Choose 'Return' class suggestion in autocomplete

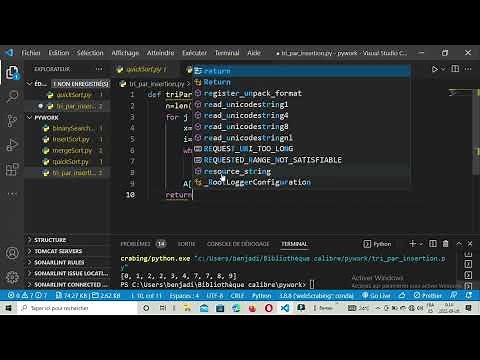pos(302,82)
